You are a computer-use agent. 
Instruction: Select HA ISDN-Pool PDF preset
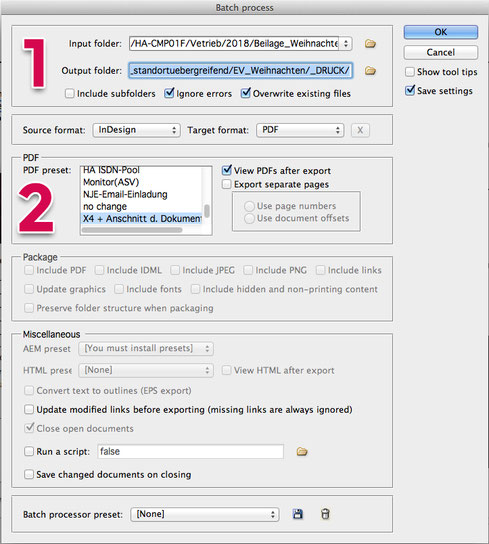[x=142, y=170]
